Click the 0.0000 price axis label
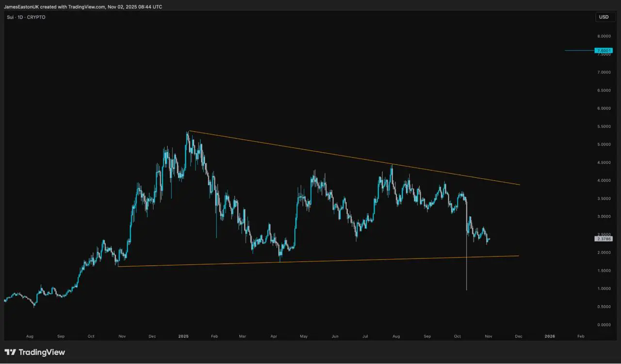Viewport: 621px width, 364px height. coord(604,325)
